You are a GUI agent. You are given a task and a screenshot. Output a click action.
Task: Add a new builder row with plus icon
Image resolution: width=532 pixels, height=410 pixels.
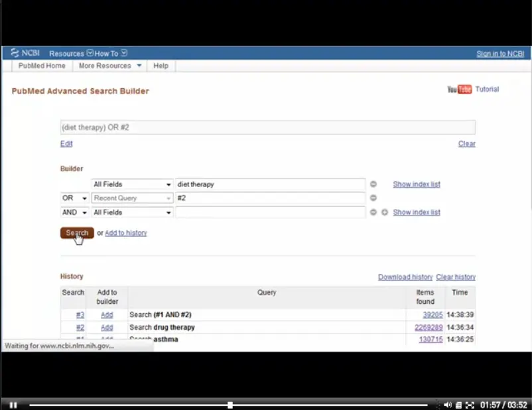click(x=385, y=212)
